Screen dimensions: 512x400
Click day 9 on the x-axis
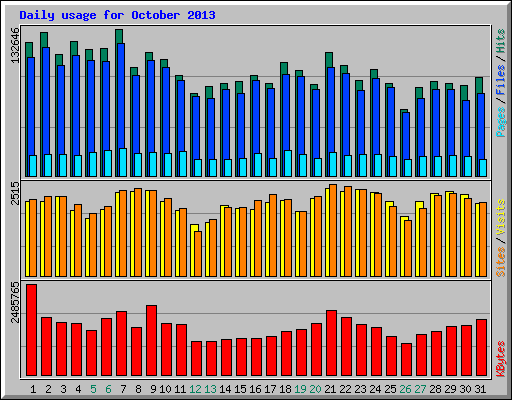(x=153, y=389)
